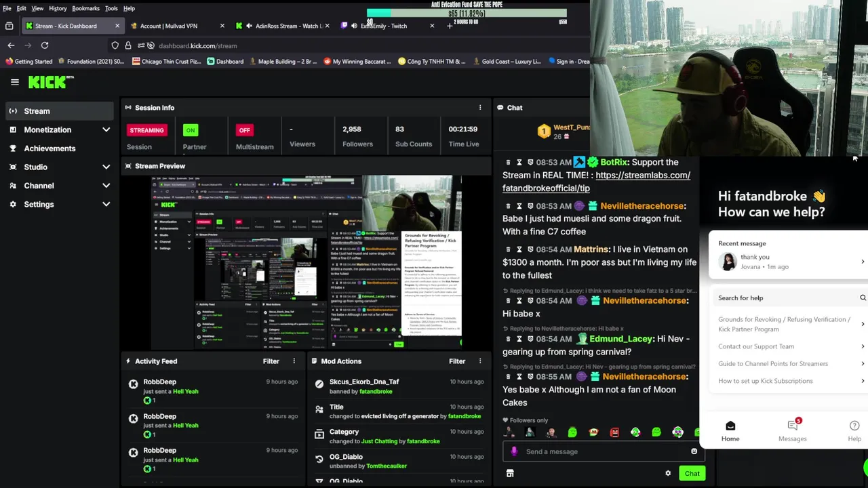Select the red angry face emote
Image resolution: width=868 pixels, height=488 pixels.
[614, 432]
